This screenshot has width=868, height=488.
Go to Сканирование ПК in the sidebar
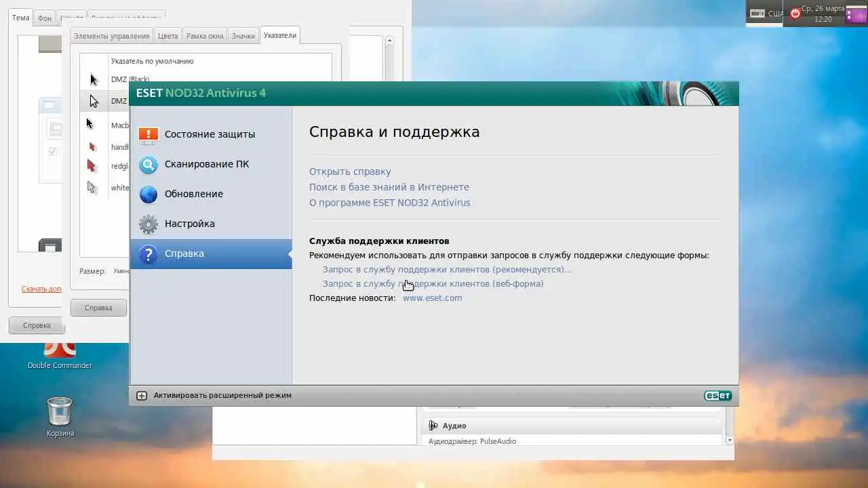pos(211,164)
